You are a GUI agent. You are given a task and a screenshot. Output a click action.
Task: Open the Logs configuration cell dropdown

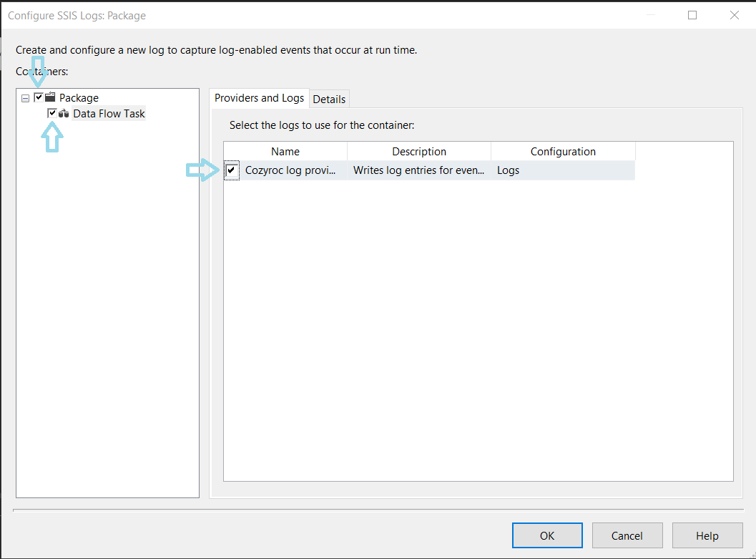563,170
